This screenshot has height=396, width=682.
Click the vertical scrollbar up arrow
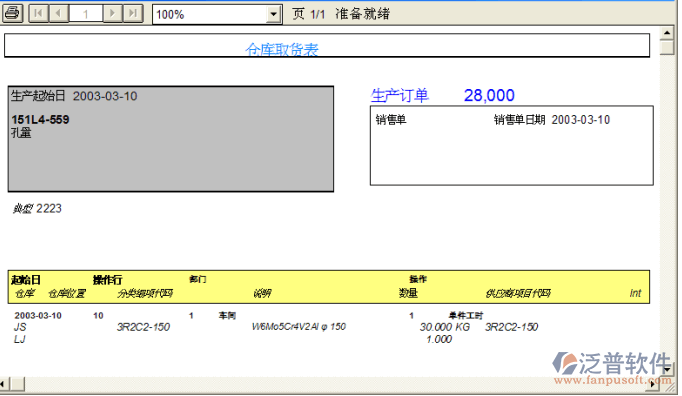[x=667, y=33]
